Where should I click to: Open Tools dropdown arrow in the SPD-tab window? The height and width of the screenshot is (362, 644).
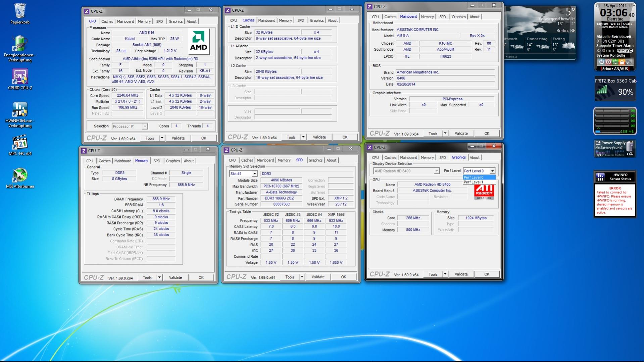click(302, 277)
